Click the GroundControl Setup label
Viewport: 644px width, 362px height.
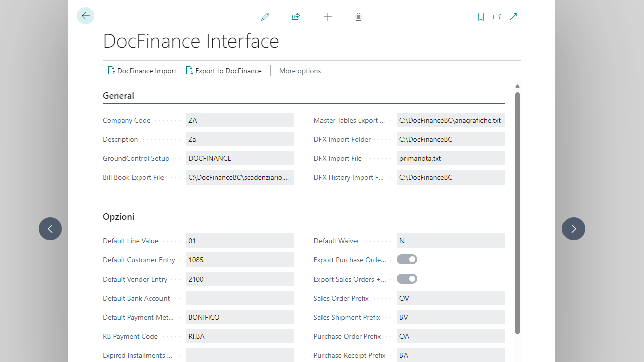136,158
